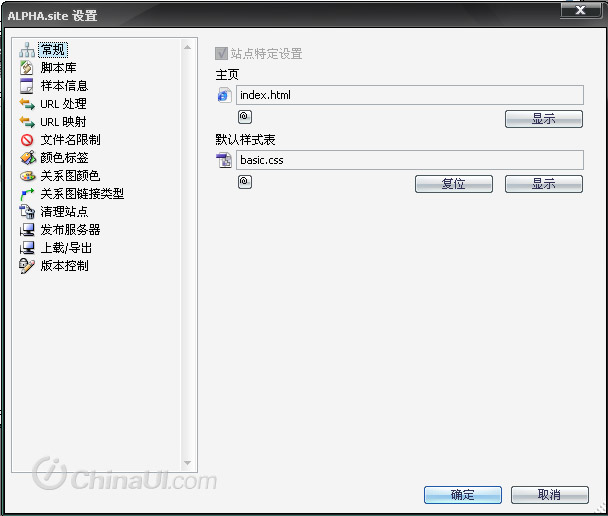Choose 关系图颜色 in the sidebar

(x=70, y=176)
